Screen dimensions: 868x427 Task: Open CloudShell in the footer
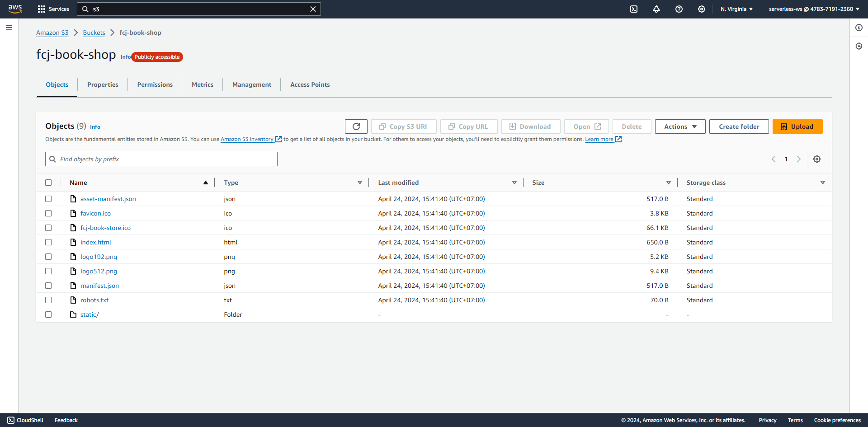tap(25, 420)
